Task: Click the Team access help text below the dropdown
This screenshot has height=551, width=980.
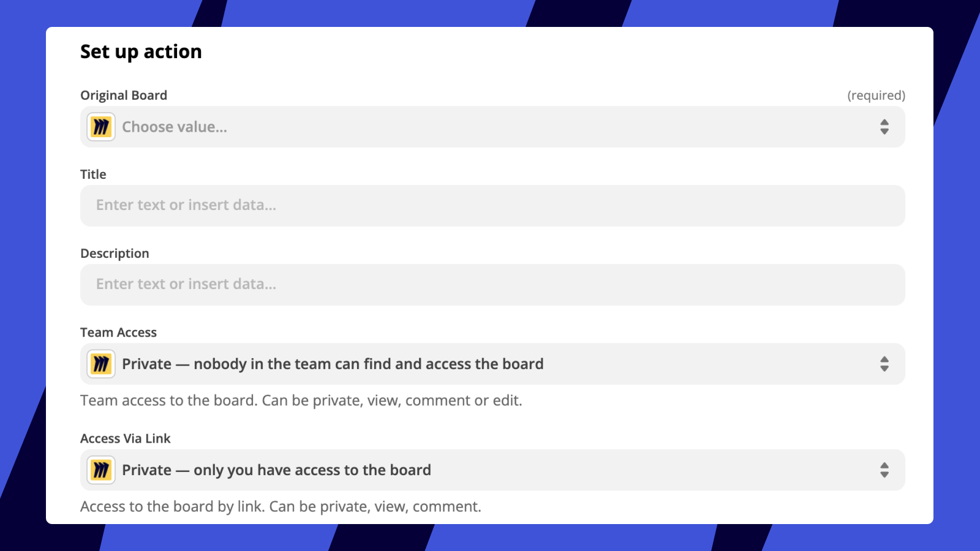Action: tap(301, 400)
